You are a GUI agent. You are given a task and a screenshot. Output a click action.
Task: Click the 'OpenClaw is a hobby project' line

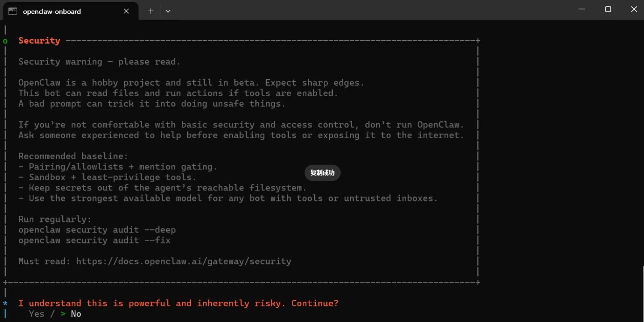pos(192,83)
